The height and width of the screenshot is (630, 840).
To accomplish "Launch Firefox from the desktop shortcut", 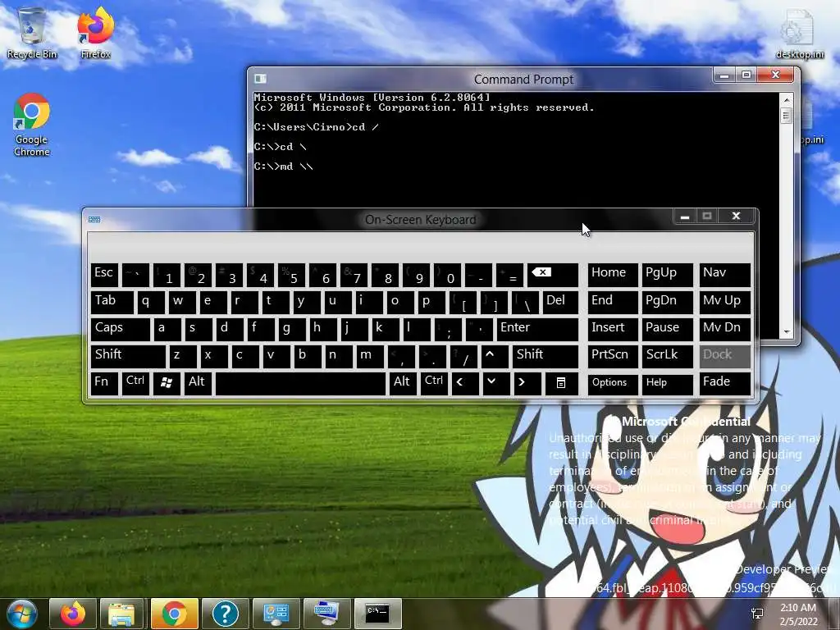I will point(95,33).
